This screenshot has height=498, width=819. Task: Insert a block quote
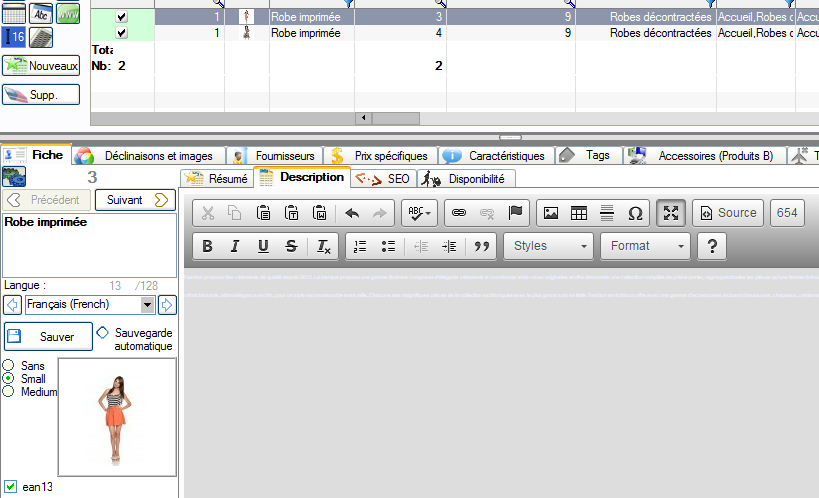point(483,246)
